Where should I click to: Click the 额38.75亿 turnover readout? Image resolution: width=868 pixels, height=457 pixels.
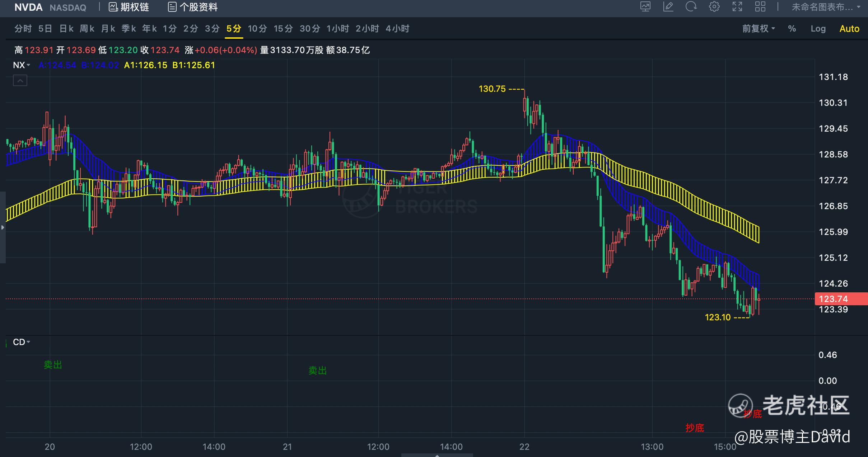[348, 50]
